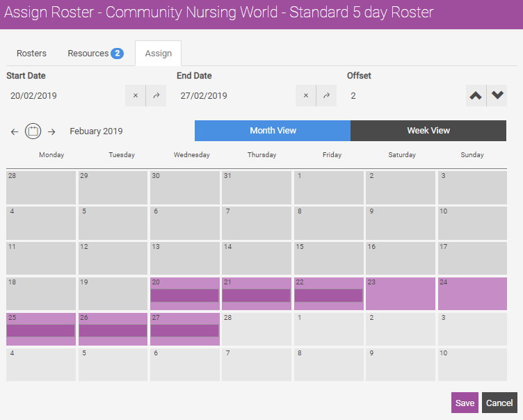This screenshot has height=420, width=523.
Task: Select the day cell for February 28
Action: tap(256, 329)
